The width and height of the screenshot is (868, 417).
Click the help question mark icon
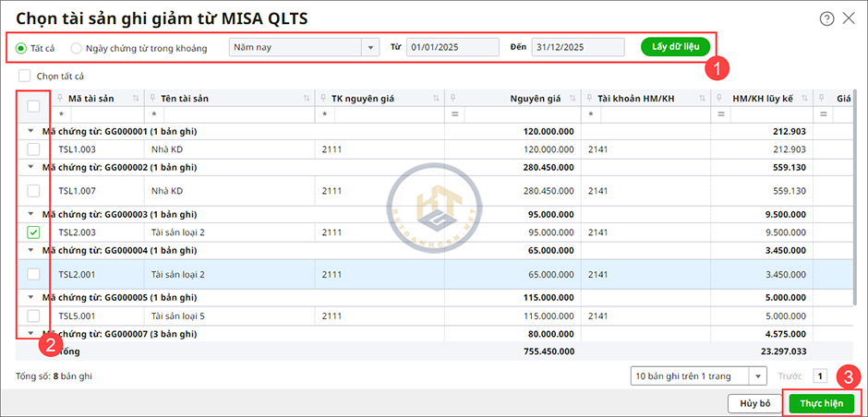pyautogui.click(x=826, y=18)
